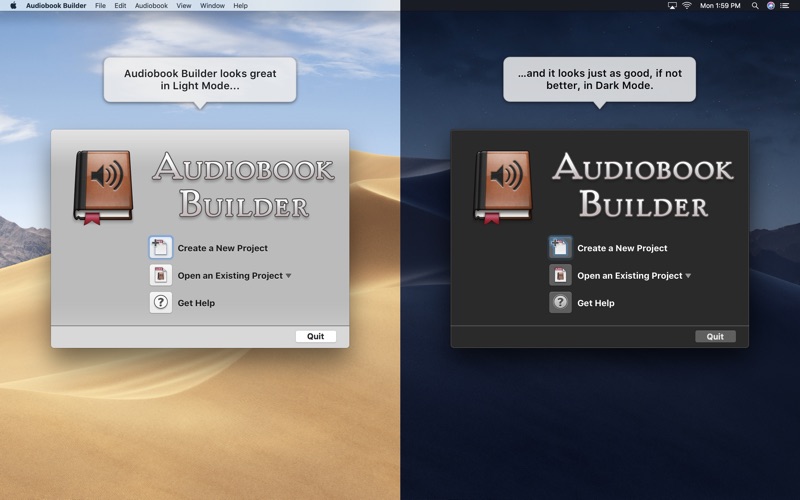The height and width of the screenshot is (500, 800).
Task: Open the Edit menu
Action: click(120, 6)
